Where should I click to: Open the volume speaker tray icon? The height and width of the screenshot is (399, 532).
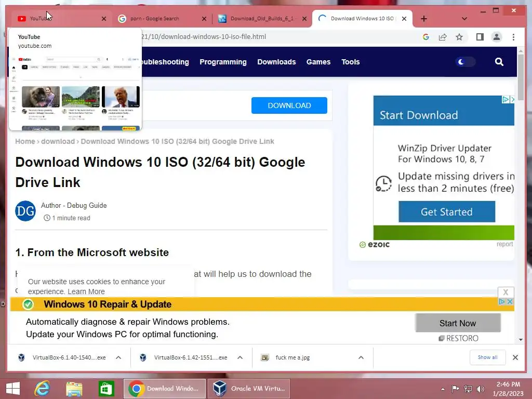(x=481, y=389)
